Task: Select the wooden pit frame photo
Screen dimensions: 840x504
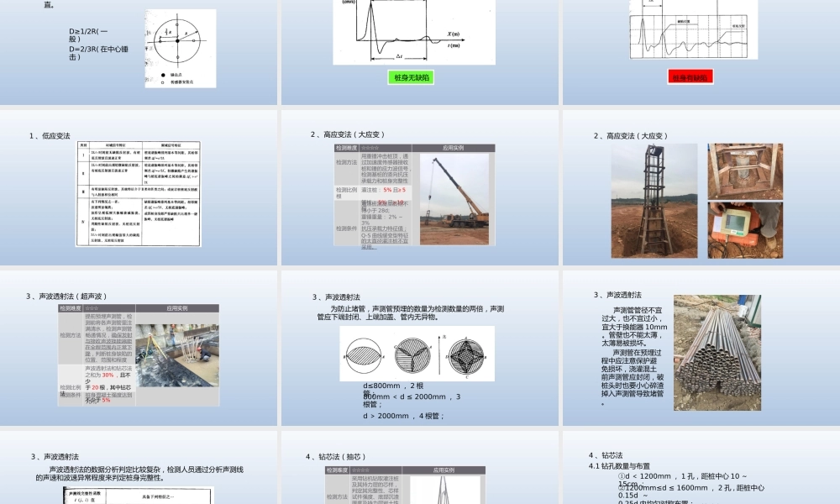Action: click(745, 171)
